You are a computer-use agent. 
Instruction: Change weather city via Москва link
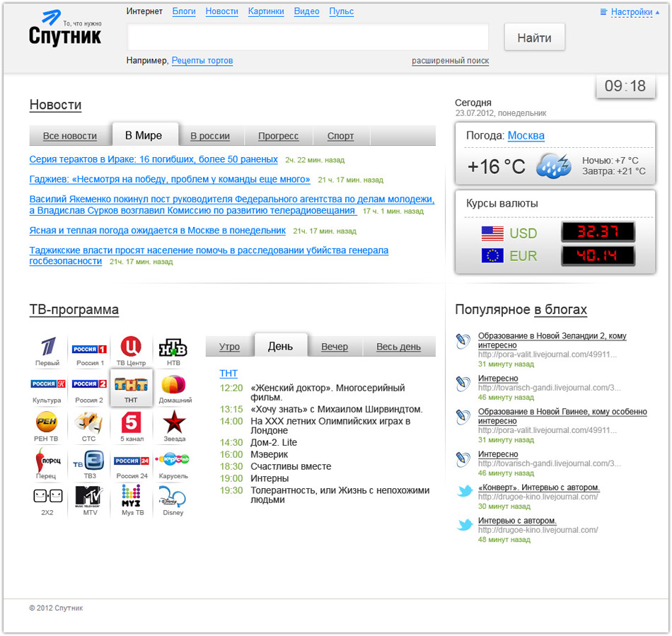tap(526, 135)
